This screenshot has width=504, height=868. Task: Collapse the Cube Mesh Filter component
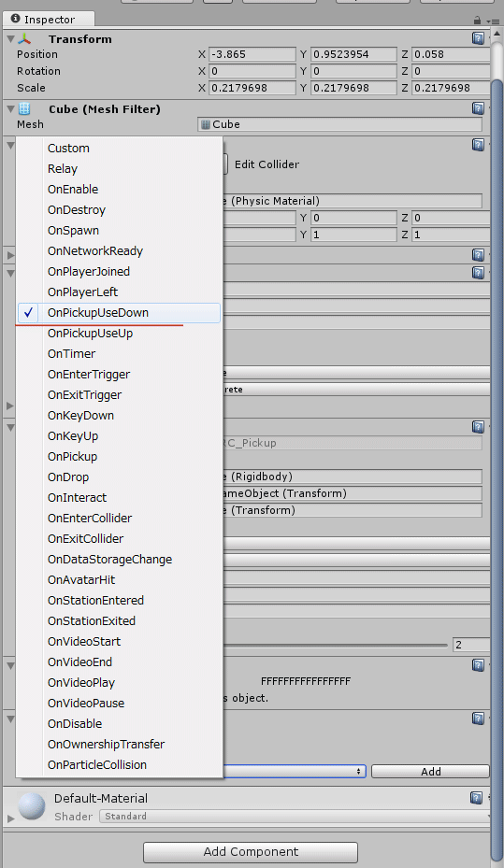pyautogui.click(x=10, y=108)
